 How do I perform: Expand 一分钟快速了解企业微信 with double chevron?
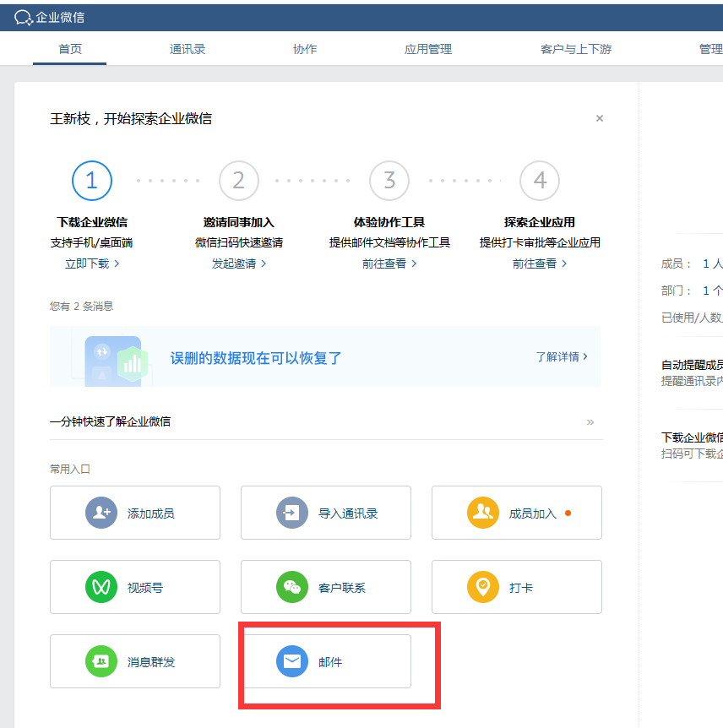point(590,422)
